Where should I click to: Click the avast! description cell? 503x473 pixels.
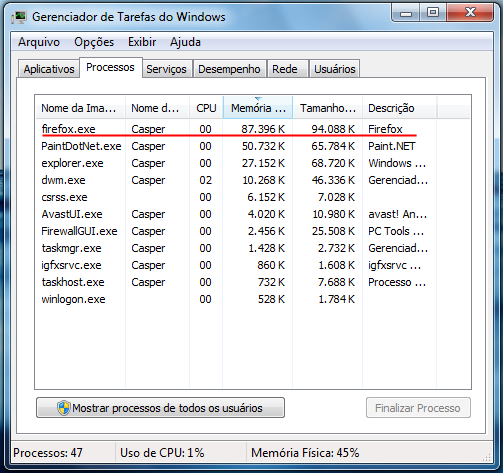click(397, 214)
